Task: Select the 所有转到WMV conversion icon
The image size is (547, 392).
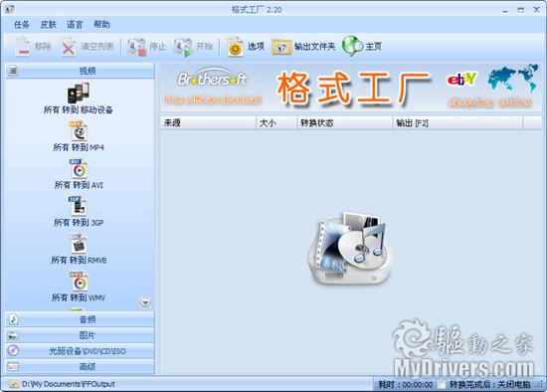Action: [x=79, y=282]
